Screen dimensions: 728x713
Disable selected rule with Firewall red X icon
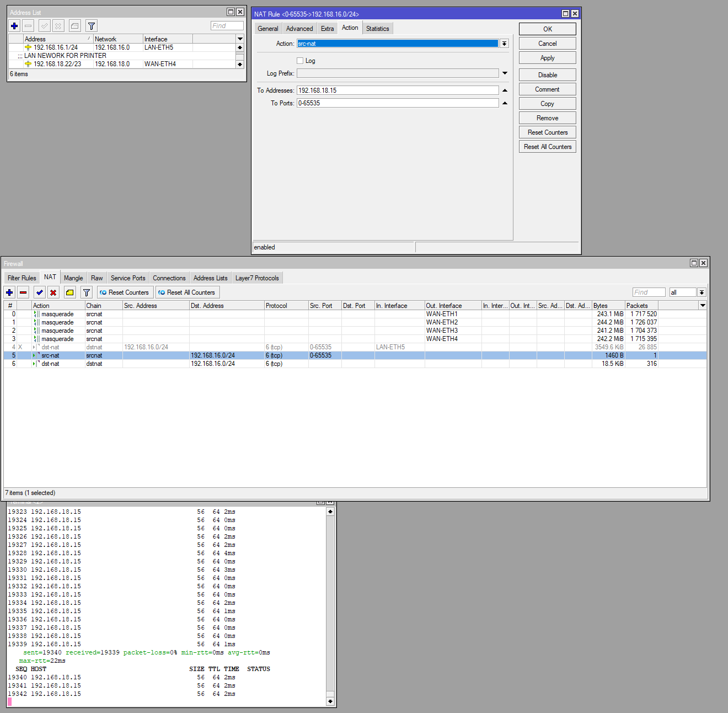coord(53,292)
